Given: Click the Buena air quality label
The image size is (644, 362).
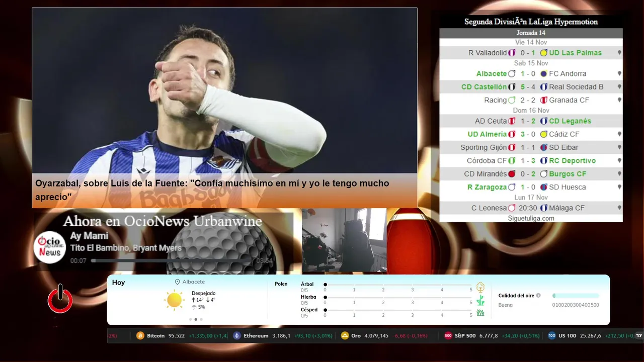Looking at the screenshot, I should point(505,305).
